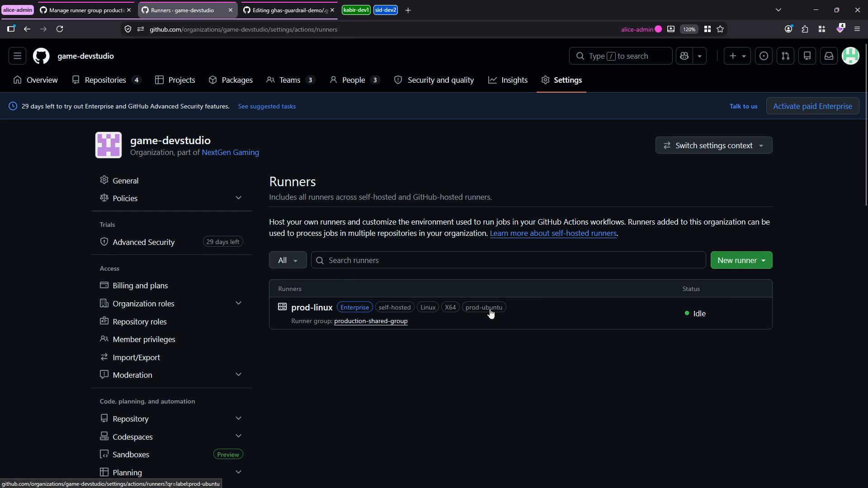Open General settings in sidebar
The height and width of the screenshot is (488, 868).
click(x=171, y=181)
